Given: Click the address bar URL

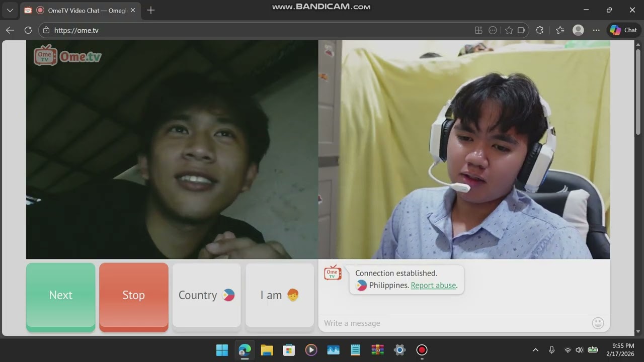Looking at the screenshot, I should tap(76, 30).
